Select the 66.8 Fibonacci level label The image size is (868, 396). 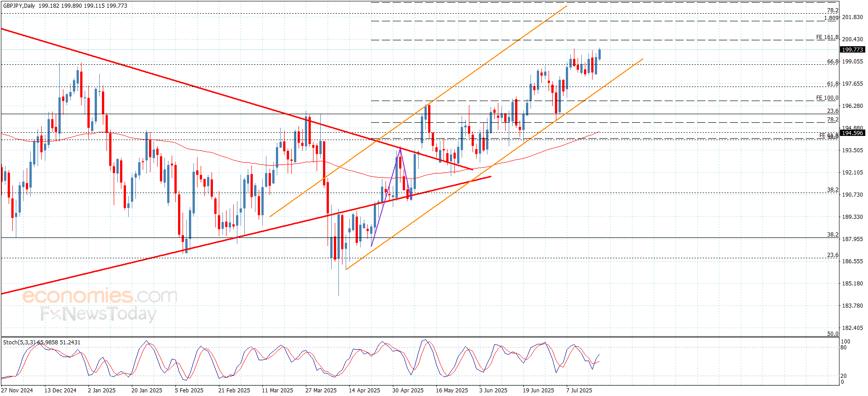(833, 62)
